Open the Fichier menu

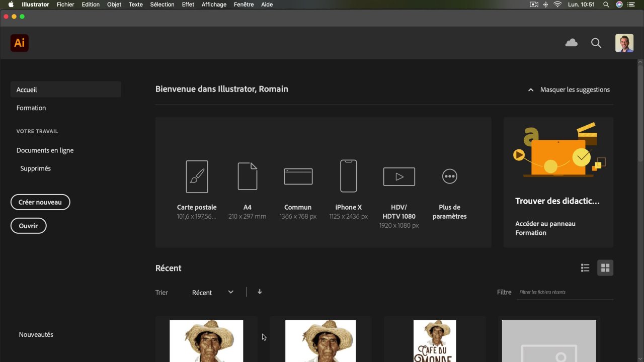pyautogui.click(x=65, y=5)
